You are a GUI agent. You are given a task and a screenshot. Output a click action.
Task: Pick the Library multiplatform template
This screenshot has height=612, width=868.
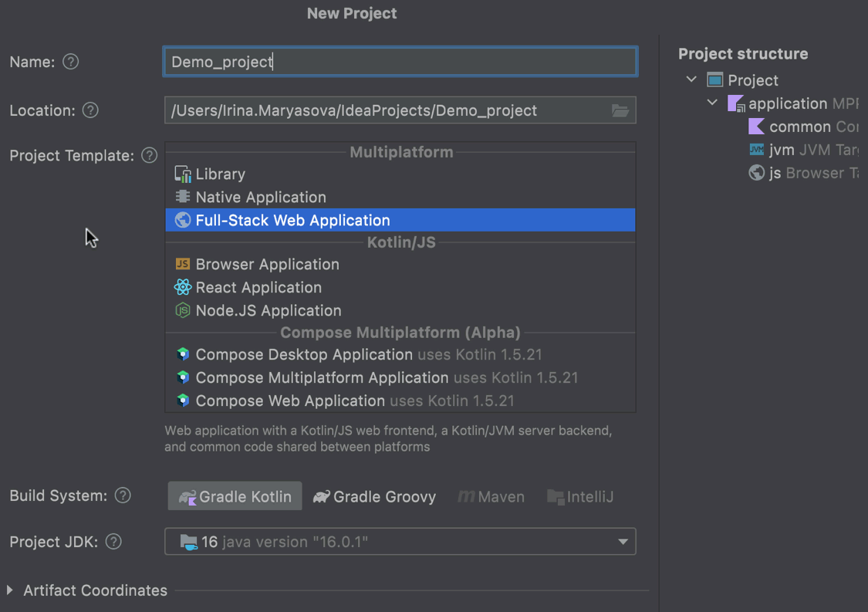[220, 174]
